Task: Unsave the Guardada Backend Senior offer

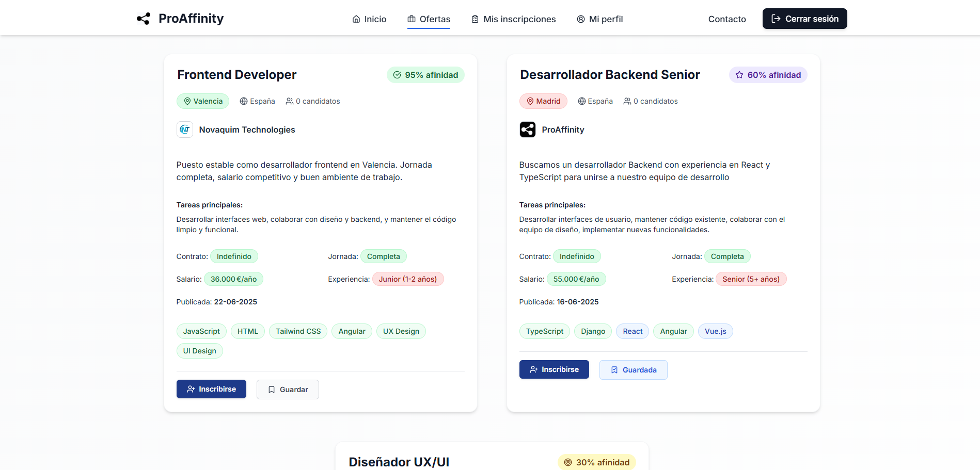Action: tap(633, 370)
